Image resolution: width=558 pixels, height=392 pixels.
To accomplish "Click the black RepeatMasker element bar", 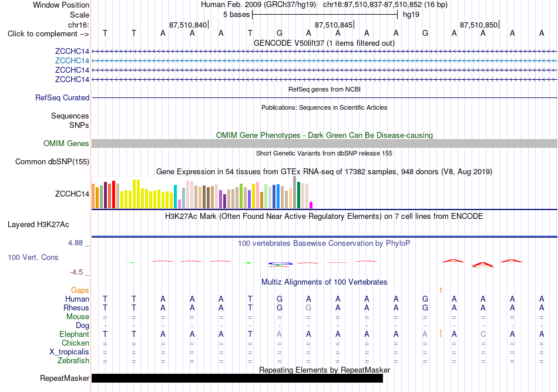I will coord(237,378).
